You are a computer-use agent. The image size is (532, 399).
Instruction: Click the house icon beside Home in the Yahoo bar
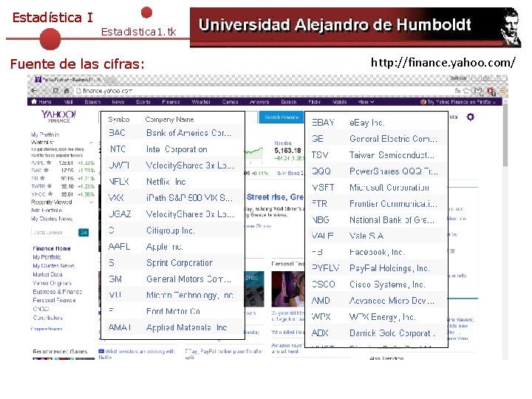(34, 101)
